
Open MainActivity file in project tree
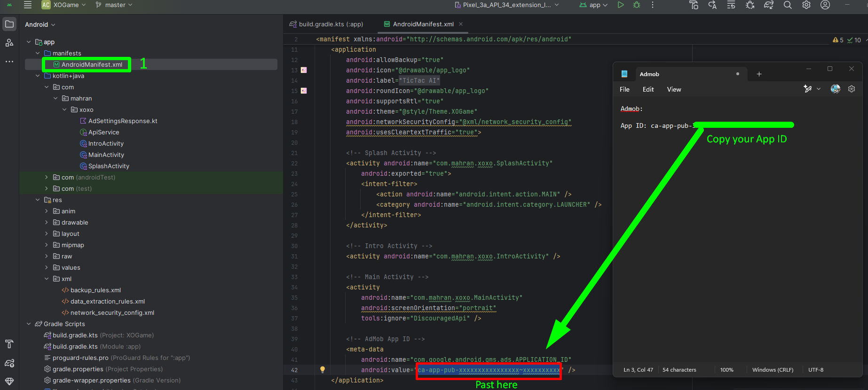coord(106,155)
